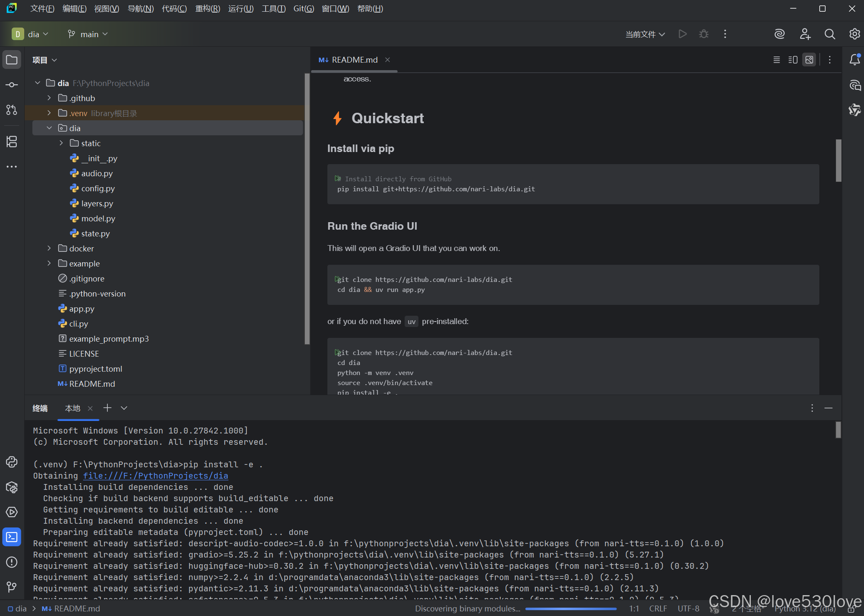The image size is (864, 616).
Task: Open the Problems tool window icon
Action: tap(12, 562)
